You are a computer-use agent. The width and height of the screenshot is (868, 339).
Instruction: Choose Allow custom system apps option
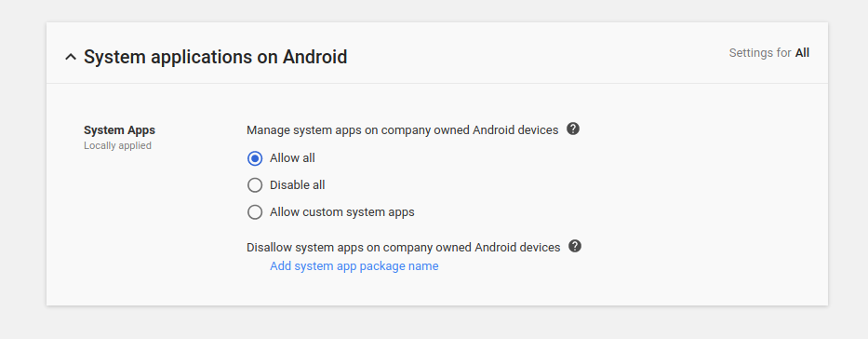coord(255,212)
